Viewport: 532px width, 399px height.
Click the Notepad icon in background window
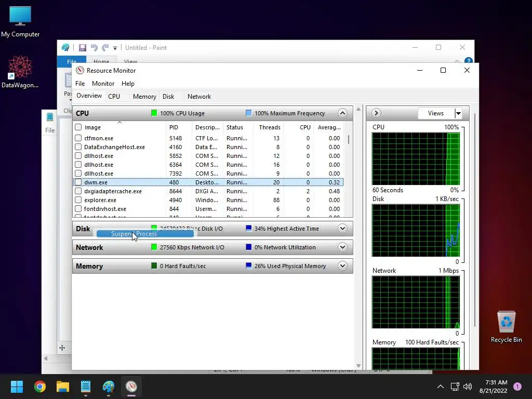pos(50,117)
